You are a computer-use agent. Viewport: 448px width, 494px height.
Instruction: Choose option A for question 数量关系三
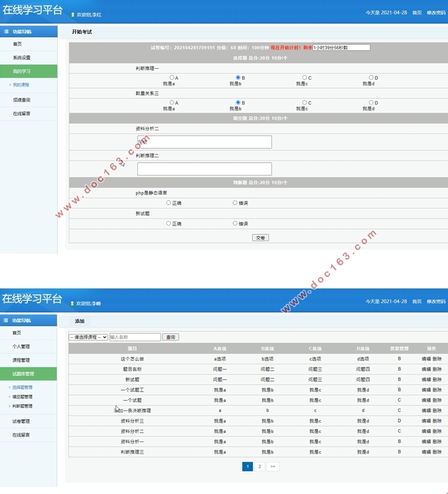point(171,102)
